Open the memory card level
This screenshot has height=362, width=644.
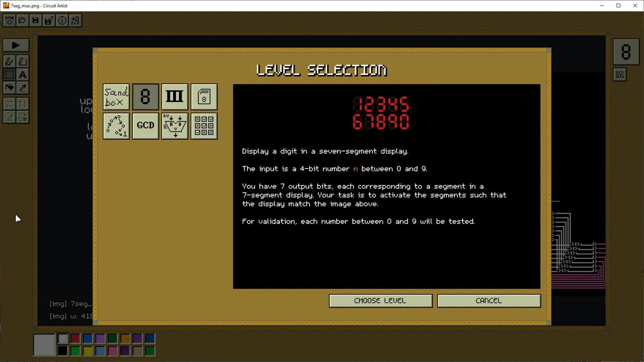204,97
